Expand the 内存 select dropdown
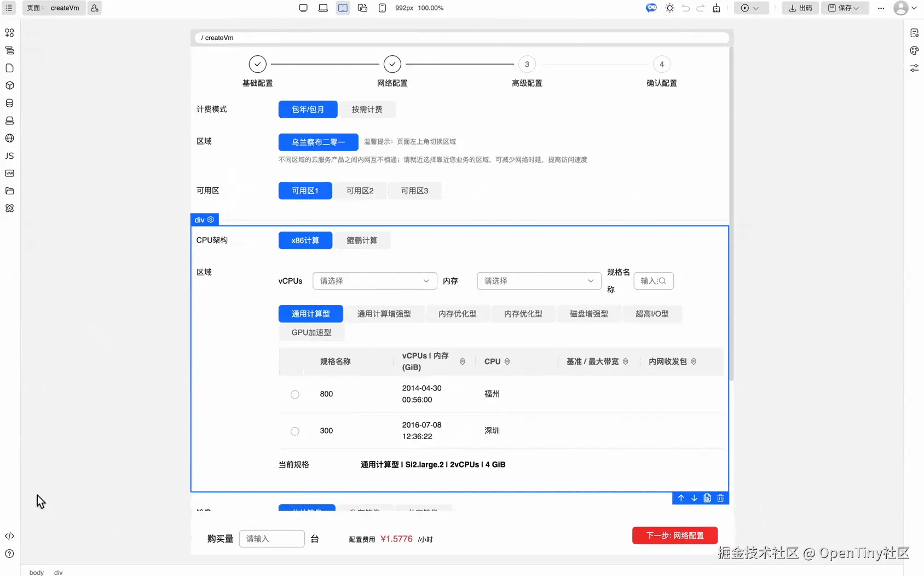The height and width of the screenshot is (576, 924). pyautogui.click(x=539, y=281)
